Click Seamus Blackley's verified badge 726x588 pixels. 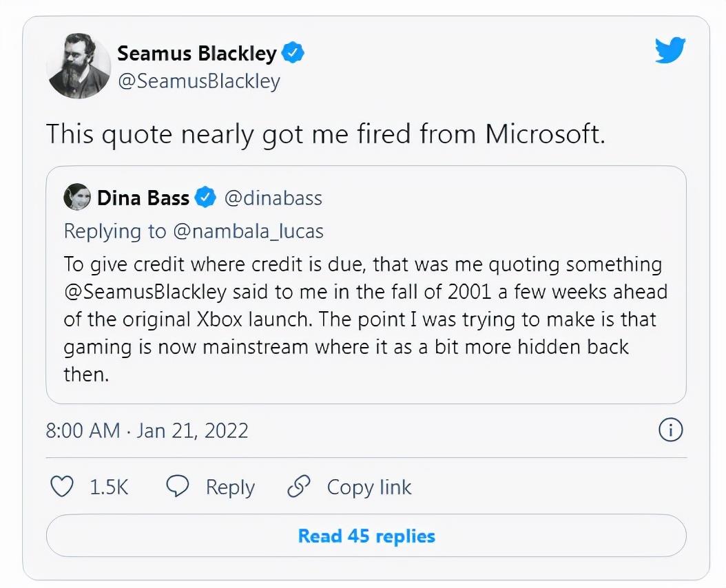(293, 52)
